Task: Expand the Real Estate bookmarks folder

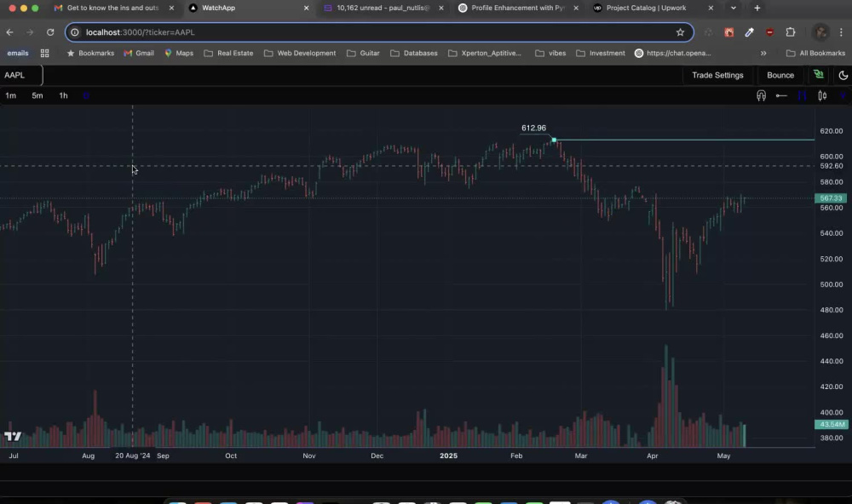Action: 228,54
